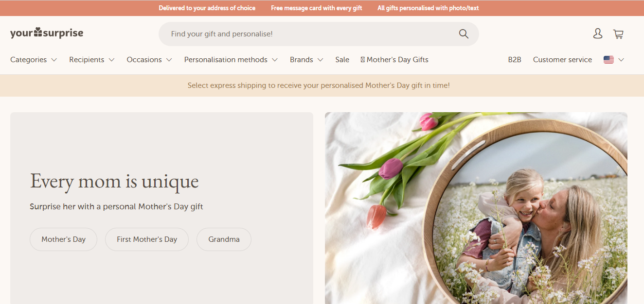This screenshot has height=304, width=644.
Task: Click "Every mom is unique" heading
Action: [115, 182]
